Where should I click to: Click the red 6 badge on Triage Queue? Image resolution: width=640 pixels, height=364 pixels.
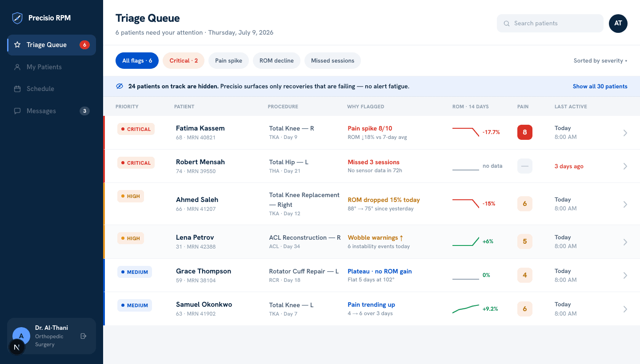tap(84, 45)
